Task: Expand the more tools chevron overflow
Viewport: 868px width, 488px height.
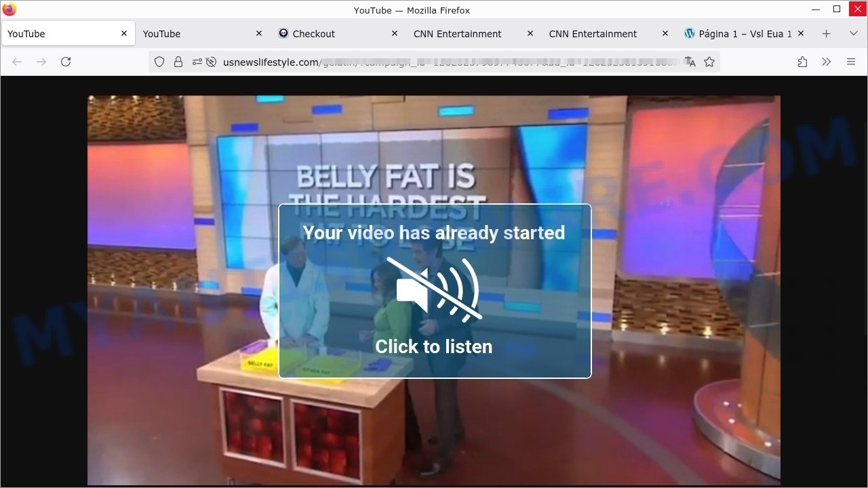Action: (x=826, y=62)
